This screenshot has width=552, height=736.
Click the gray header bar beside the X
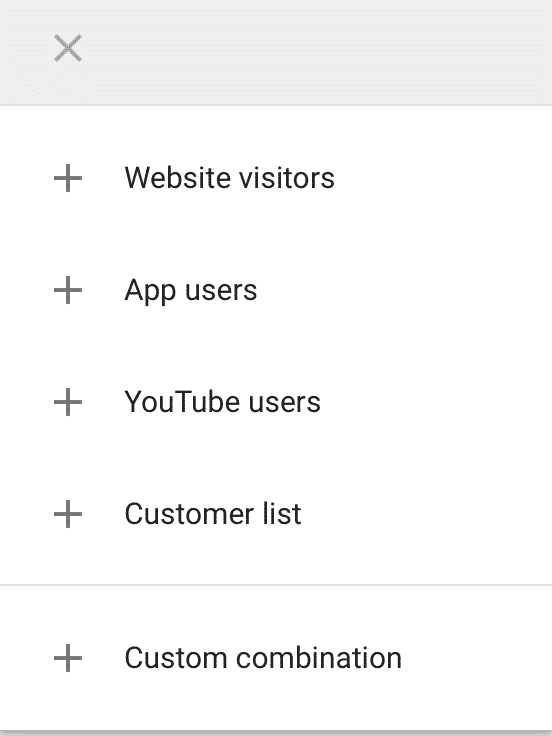[317, 52]
